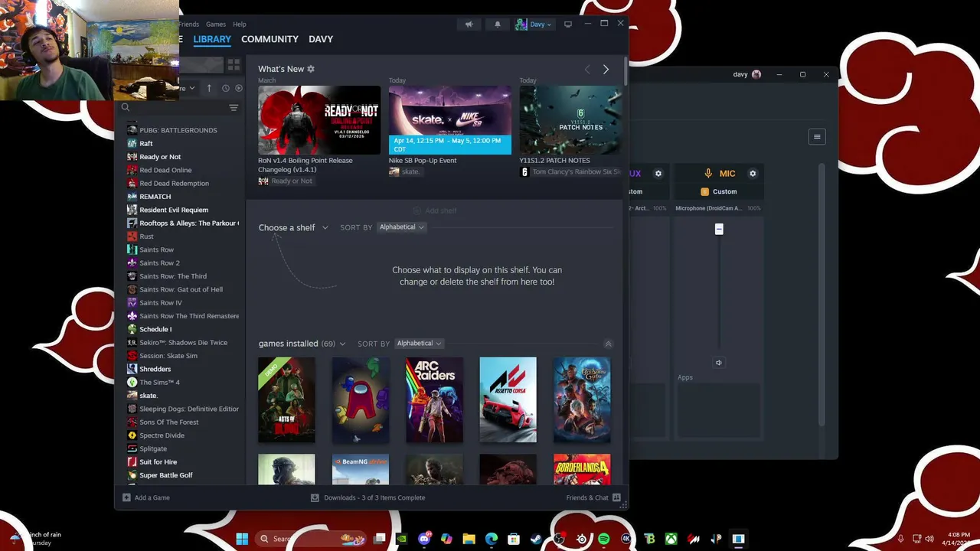Open Microsoft Edge from taskbar
This screenshot has height=551, width=980.
tap(492, 539)
